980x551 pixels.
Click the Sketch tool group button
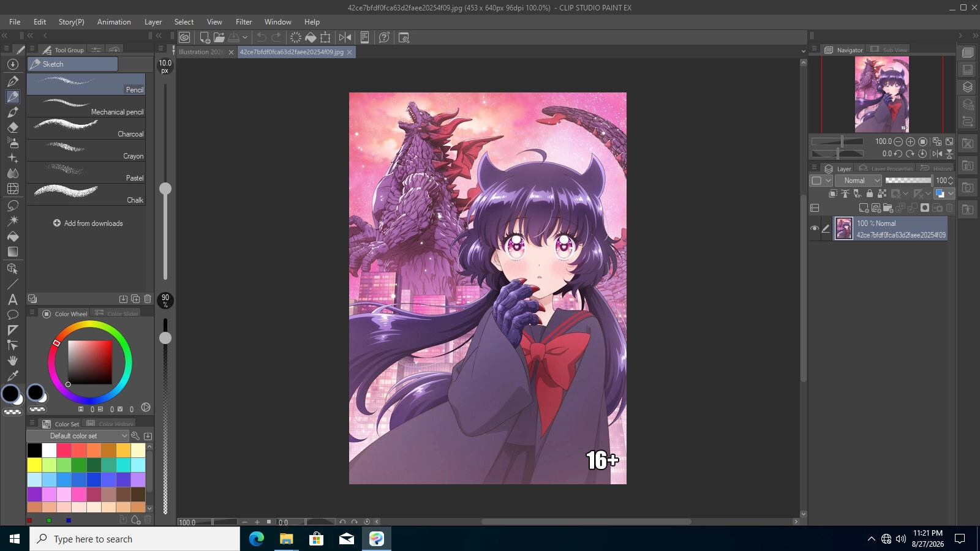click(72, 64)
